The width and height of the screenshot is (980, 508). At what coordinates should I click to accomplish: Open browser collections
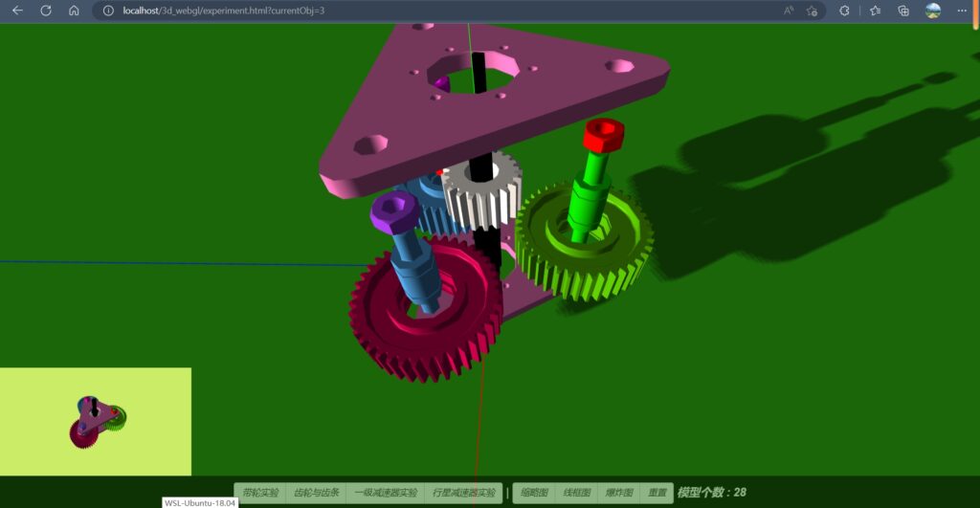903,11
